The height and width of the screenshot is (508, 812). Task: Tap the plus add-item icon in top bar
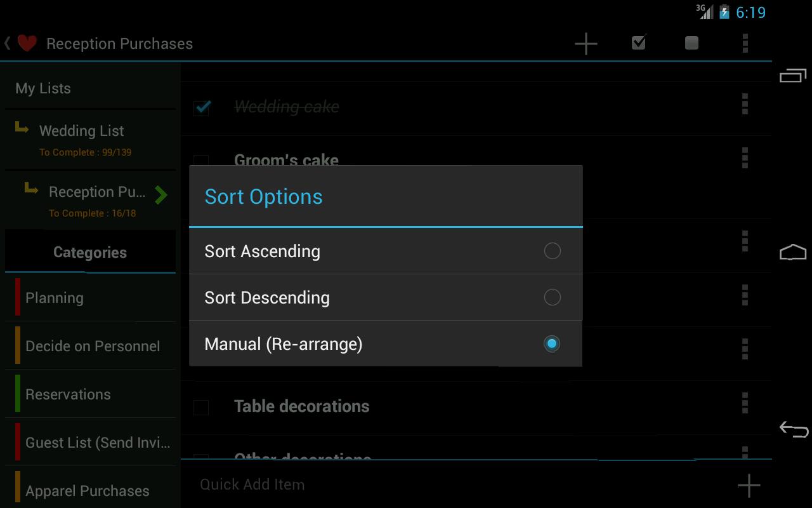(x=586, y=43)
